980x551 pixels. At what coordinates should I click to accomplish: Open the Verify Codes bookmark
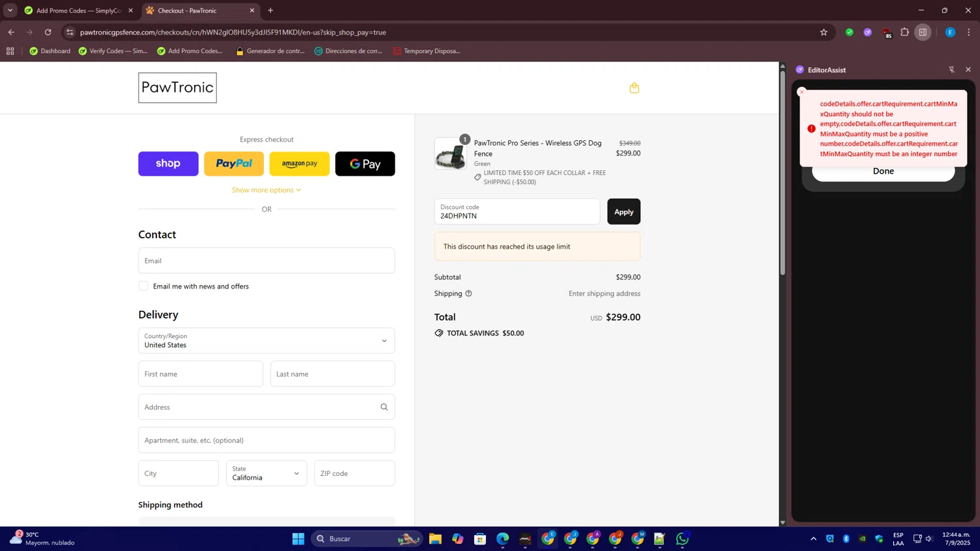(x=113, y=51)
